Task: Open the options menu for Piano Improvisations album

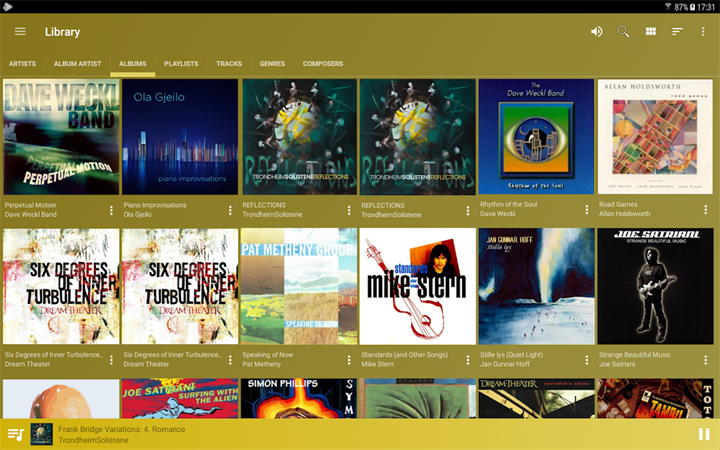Action: pos(230,210)
